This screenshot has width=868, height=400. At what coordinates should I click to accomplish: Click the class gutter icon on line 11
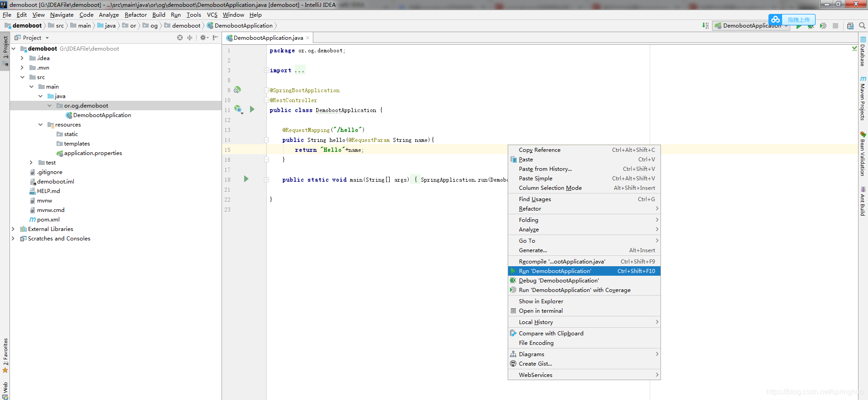[238, 109]
